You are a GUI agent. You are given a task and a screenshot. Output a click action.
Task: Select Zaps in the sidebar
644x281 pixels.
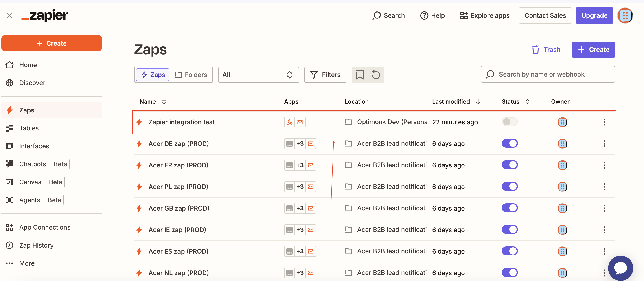(52, 110)
